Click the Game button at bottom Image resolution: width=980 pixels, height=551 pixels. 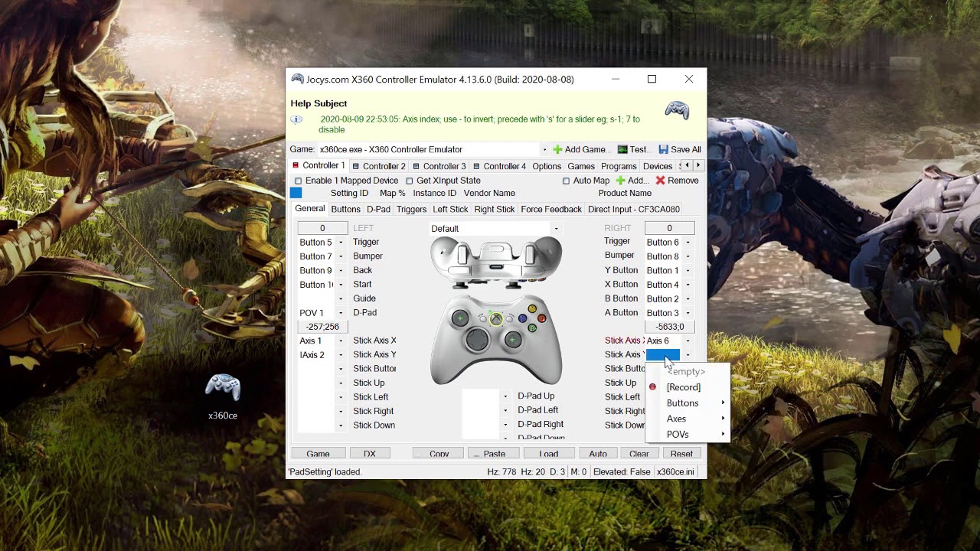(x=318, y=454)
